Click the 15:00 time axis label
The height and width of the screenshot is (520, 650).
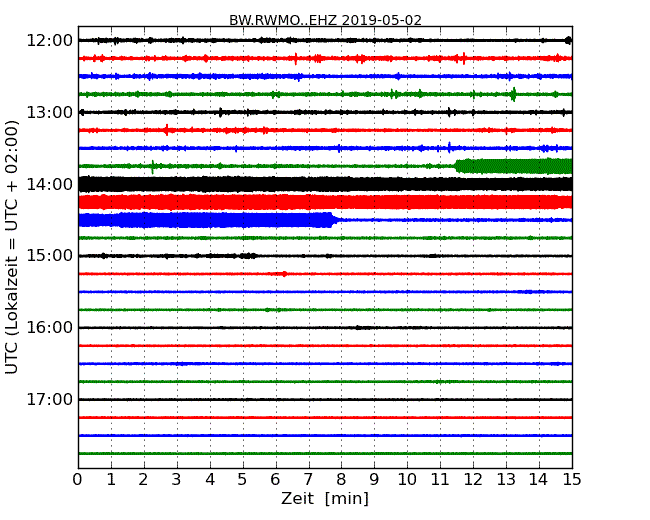(x=49, y=255)
